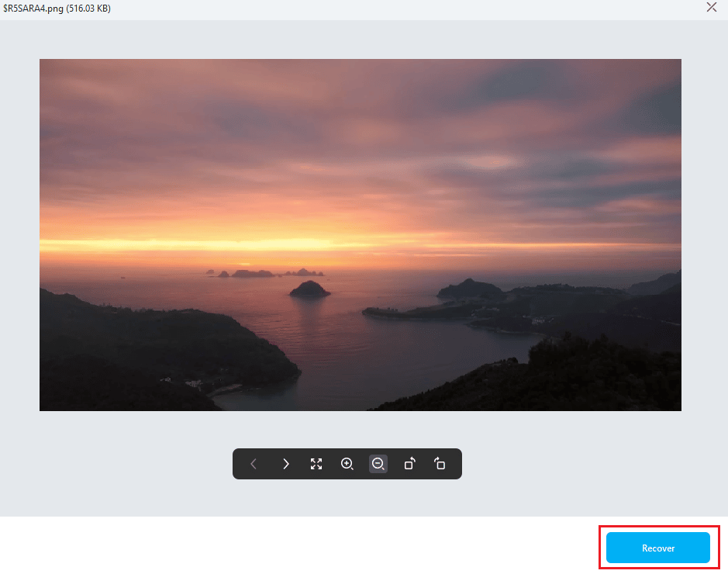
Task: Zoom in on the preview image
Action: pyautogui.click(x=347, y=464)
